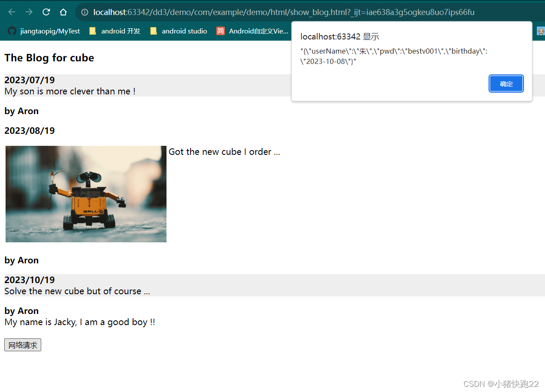The height and width of the screenshot is (392, 545).
Task: Click text My son is more clever than me
Action: [x=70, y=91]
